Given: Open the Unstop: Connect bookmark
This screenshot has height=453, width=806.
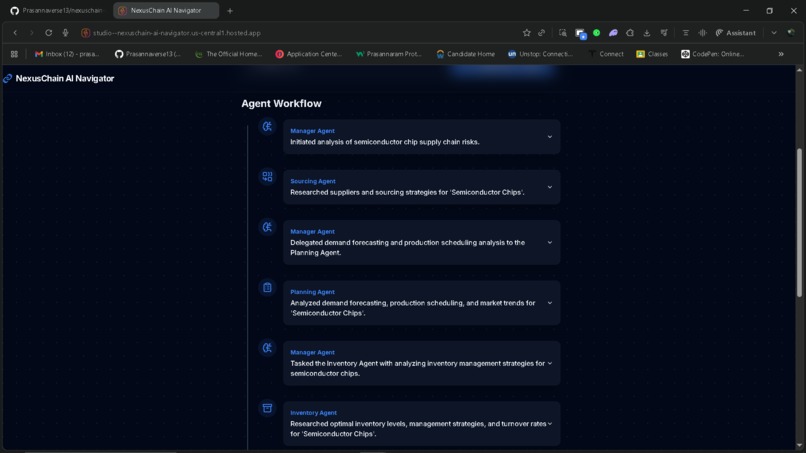Looking at the screenshot, I should (x=540, y=54).
